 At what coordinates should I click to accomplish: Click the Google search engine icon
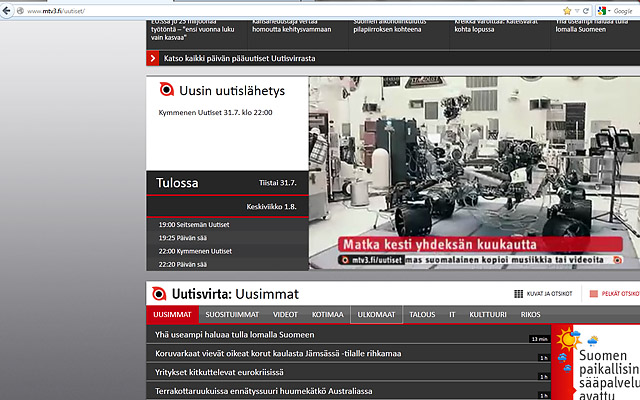tap(602, 11)
